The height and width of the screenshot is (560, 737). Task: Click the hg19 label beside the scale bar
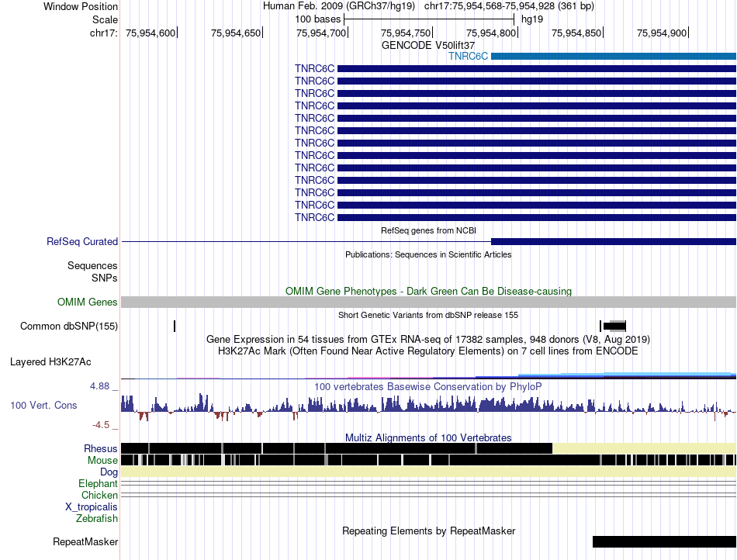532,19
